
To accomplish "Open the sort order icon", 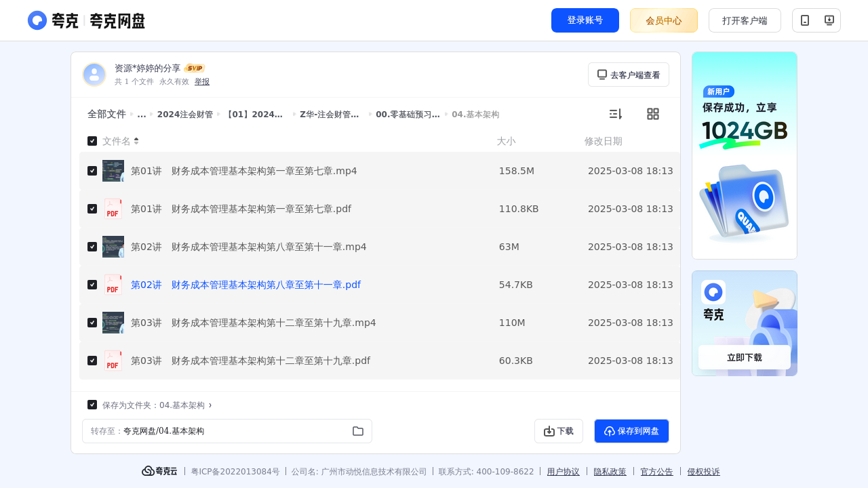I will 615,114.
